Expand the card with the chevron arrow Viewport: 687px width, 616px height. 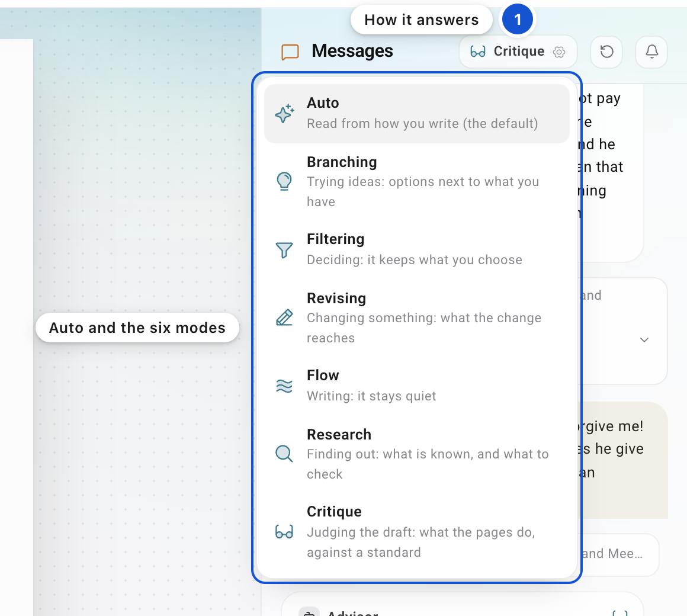[x=644, y=339]
